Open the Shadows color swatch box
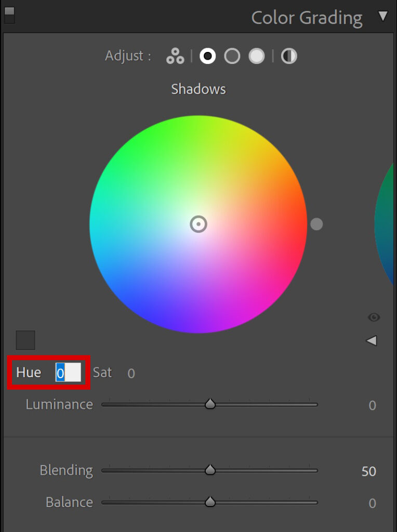The width and height of the screenshot is (397, 532). tap(25, 340)
